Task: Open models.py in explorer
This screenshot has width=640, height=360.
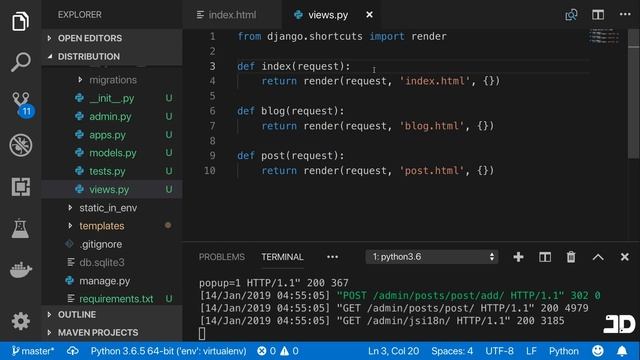Action: (x=113, y=153)
